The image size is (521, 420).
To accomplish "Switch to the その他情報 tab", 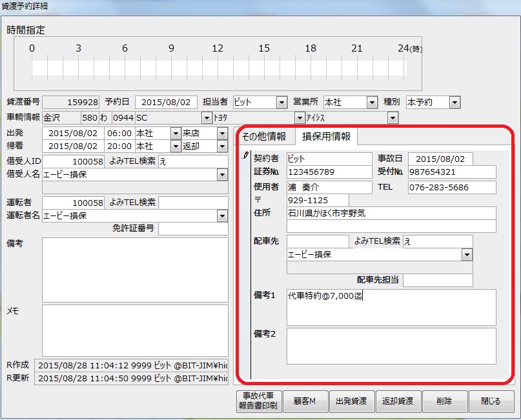I will pyautogui.click(x=263, y=137).
